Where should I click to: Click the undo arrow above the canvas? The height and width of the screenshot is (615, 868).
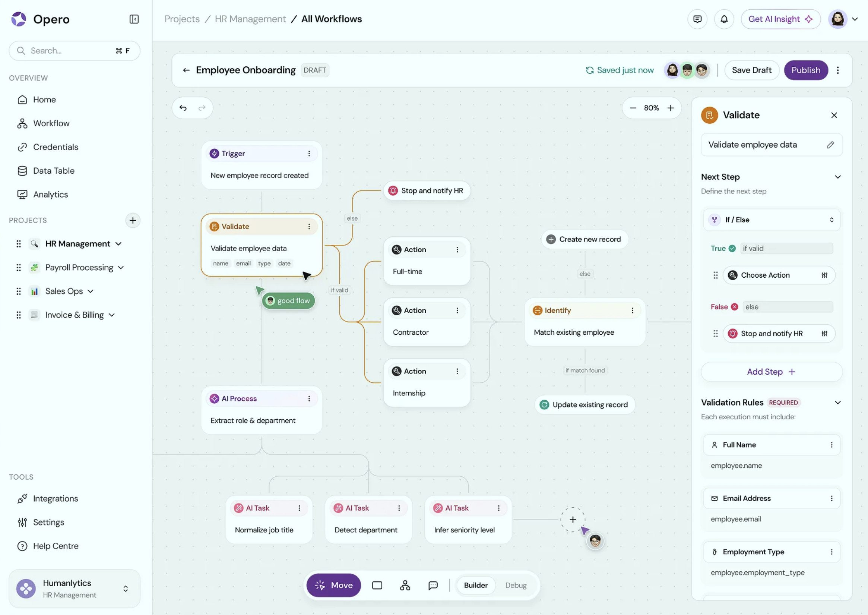pos(183,108)
